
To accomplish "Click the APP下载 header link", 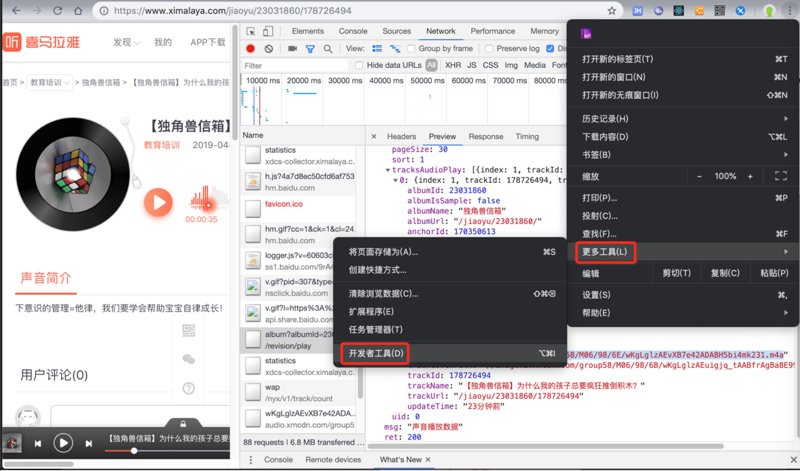I will pyautogui.click(x=208, y=42).
